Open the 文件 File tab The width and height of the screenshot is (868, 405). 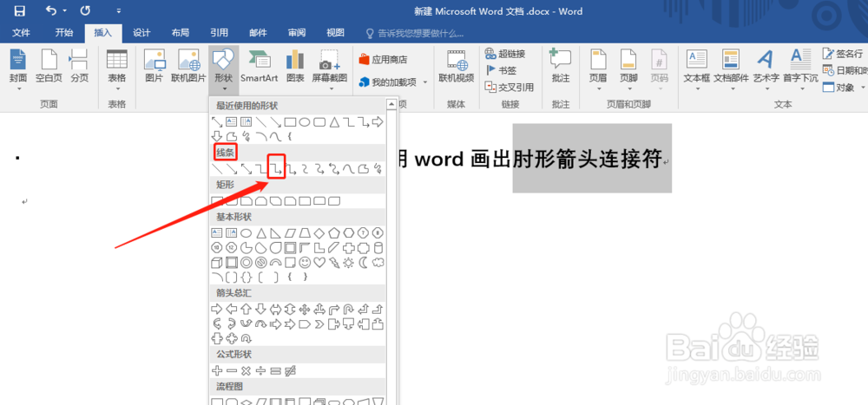point(21,33)
